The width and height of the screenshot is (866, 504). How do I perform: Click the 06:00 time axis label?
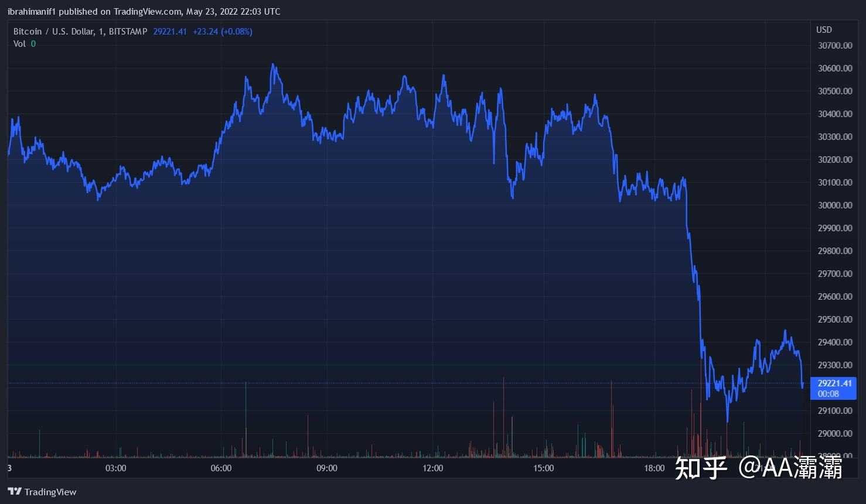coord(221,468)
